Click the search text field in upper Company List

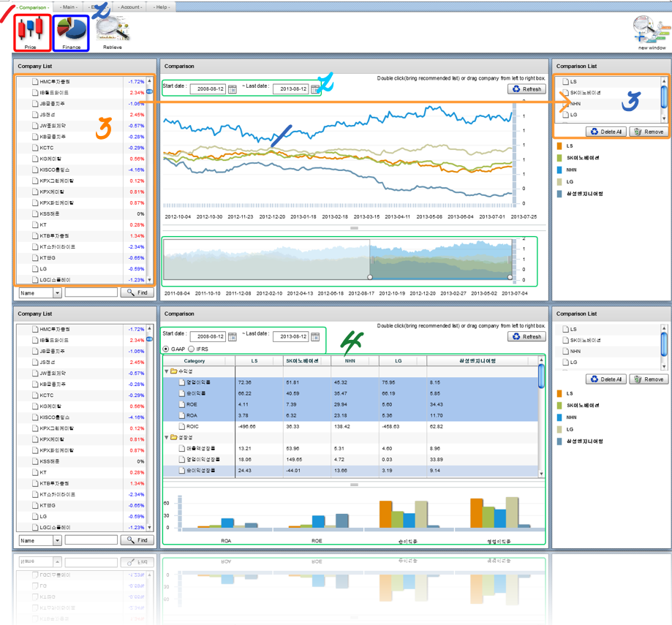tap(91, 292)
